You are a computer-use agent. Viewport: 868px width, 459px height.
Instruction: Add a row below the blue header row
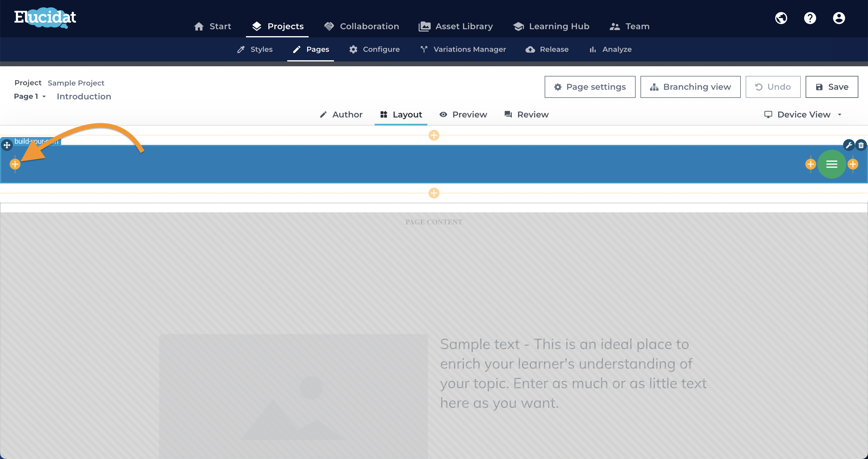coord(434,193)
